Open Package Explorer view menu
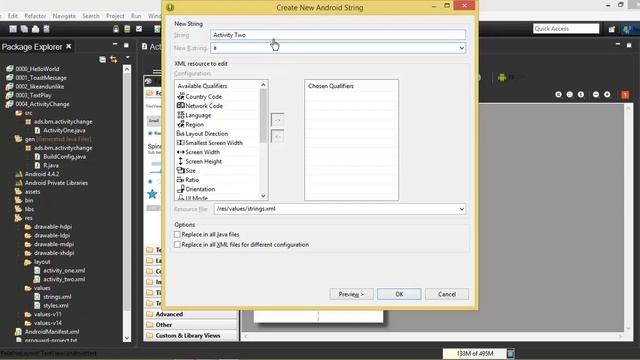640x360 pixels. pos(127,58)
